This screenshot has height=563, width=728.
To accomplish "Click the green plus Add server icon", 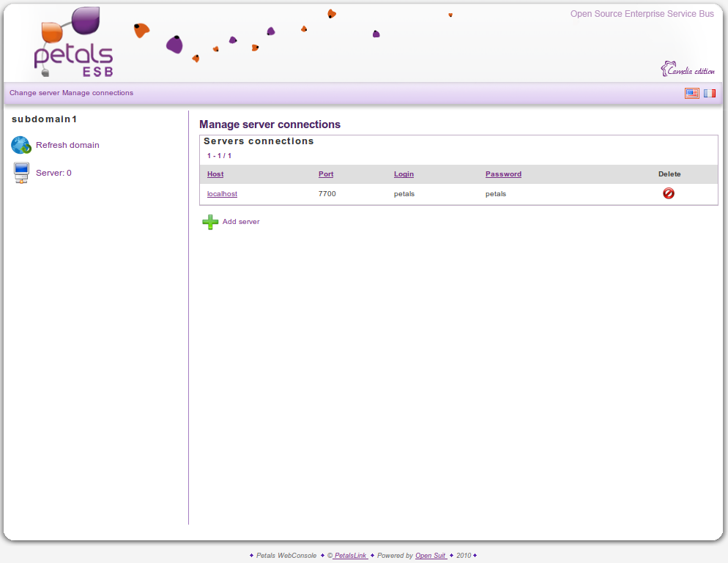I will (210, 222).
